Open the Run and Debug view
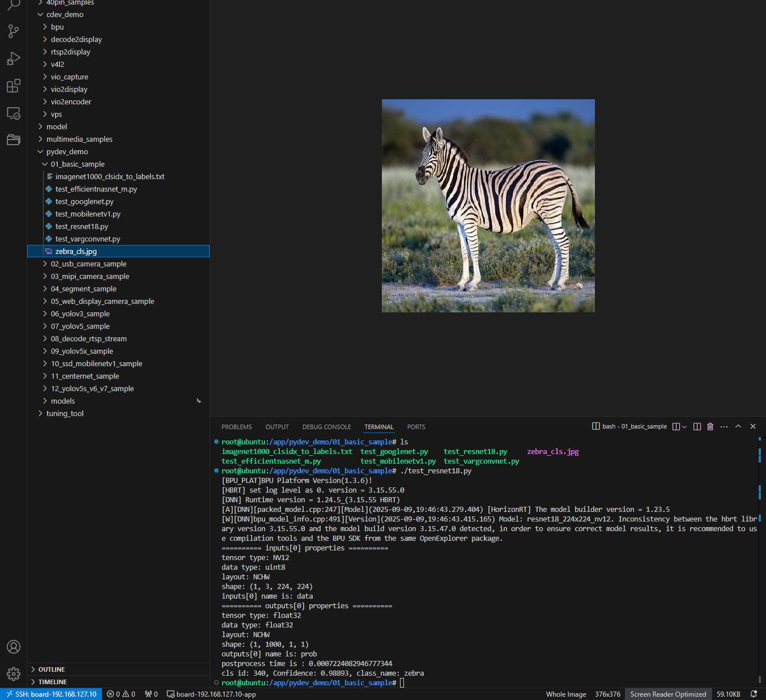The height and width of the screenshot is (700, 766). 13,58
